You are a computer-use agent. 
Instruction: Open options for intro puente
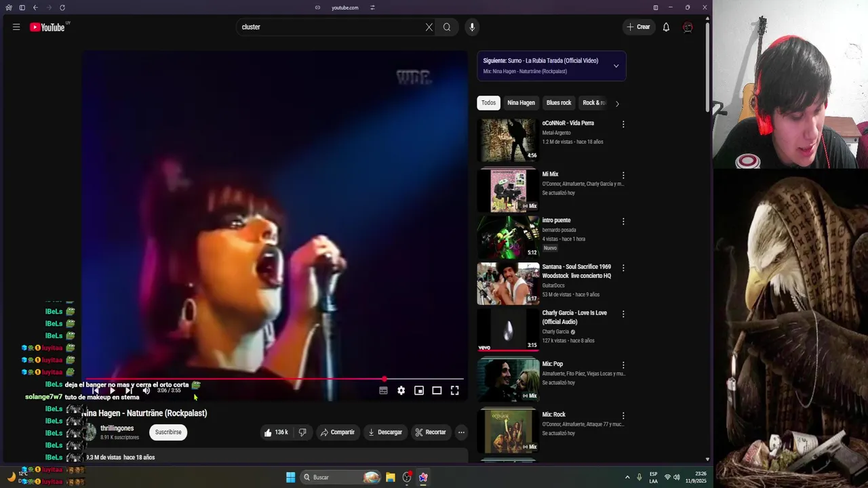623,221
